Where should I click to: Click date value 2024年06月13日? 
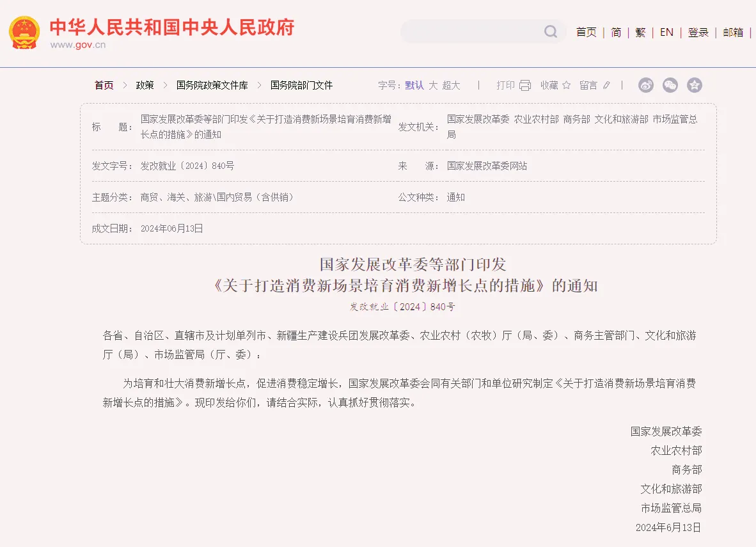171,228
